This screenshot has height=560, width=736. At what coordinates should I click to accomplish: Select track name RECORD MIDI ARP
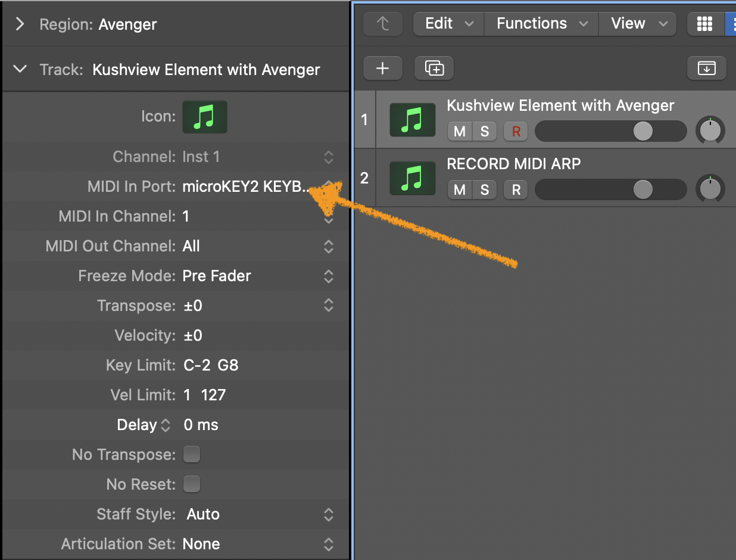tap(514, 164)
